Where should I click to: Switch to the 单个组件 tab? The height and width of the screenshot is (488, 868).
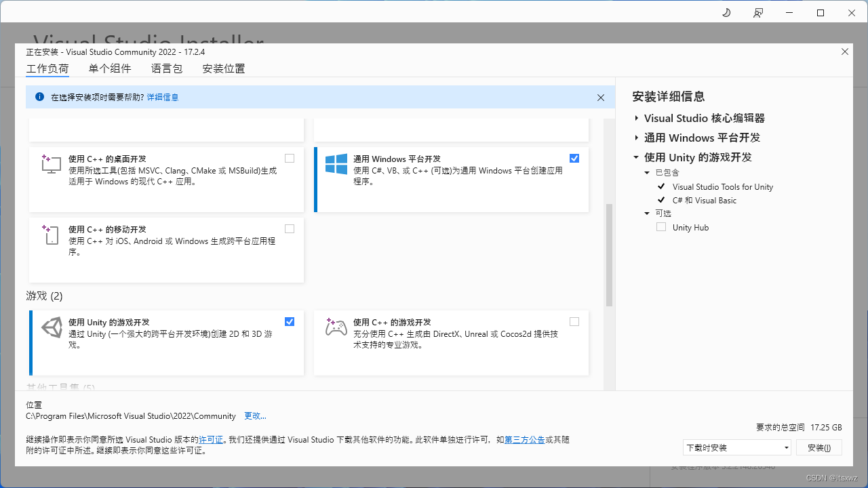110,68
